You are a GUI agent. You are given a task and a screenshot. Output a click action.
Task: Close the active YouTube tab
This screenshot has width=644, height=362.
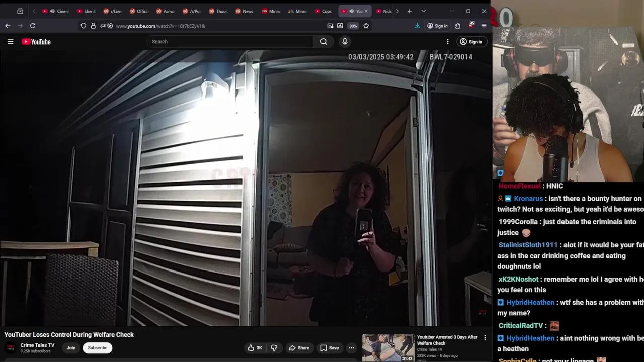(366, 11)
